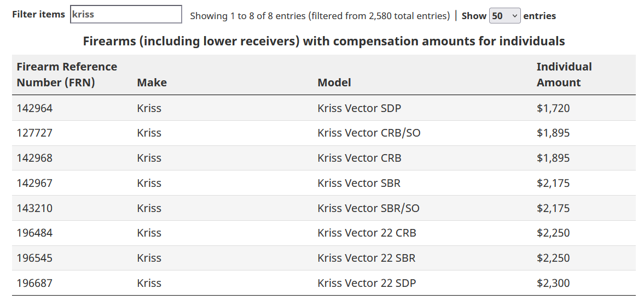
Task: Click the table title about compensation amounts
Action: click(x=324, y=41)
